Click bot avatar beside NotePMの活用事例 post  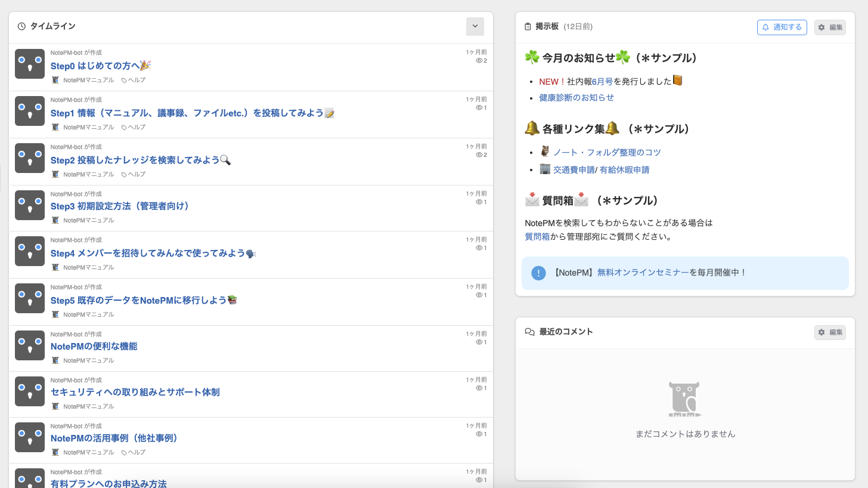pos(30,437)
